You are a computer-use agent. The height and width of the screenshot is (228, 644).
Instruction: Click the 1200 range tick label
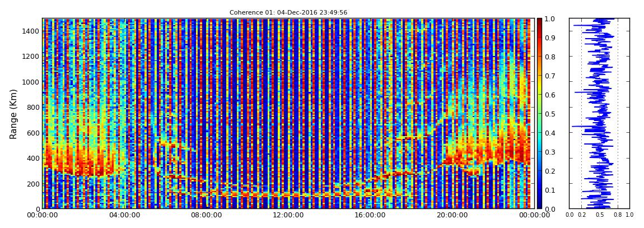pyautogui.click(x=31, y=56)
